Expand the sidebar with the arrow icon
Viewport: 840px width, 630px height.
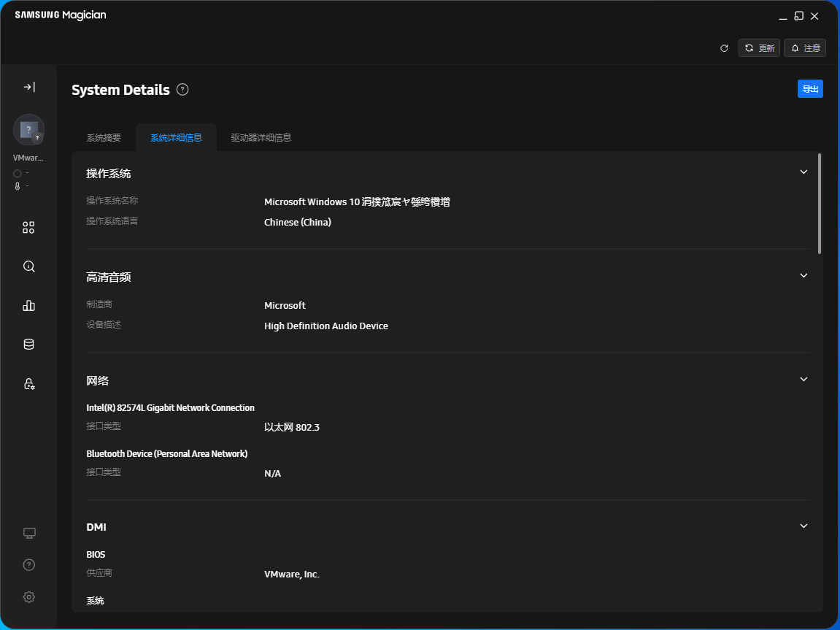(28, 87)
